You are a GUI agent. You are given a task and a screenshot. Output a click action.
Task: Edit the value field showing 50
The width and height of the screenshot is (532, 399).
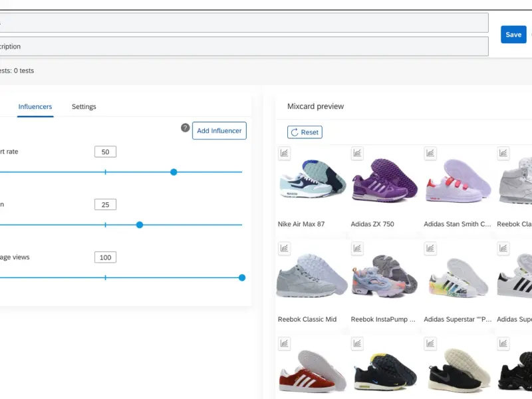tap(106, 152)
